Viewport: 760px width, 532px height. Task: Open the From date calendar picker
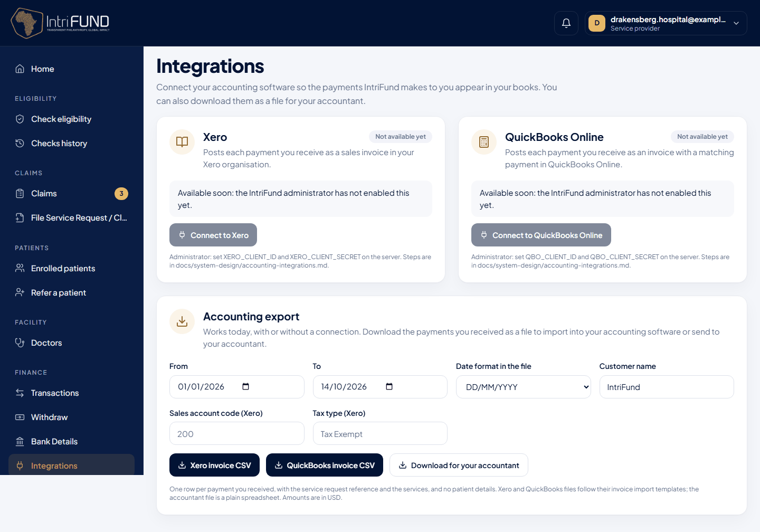(x=245, y=387)
